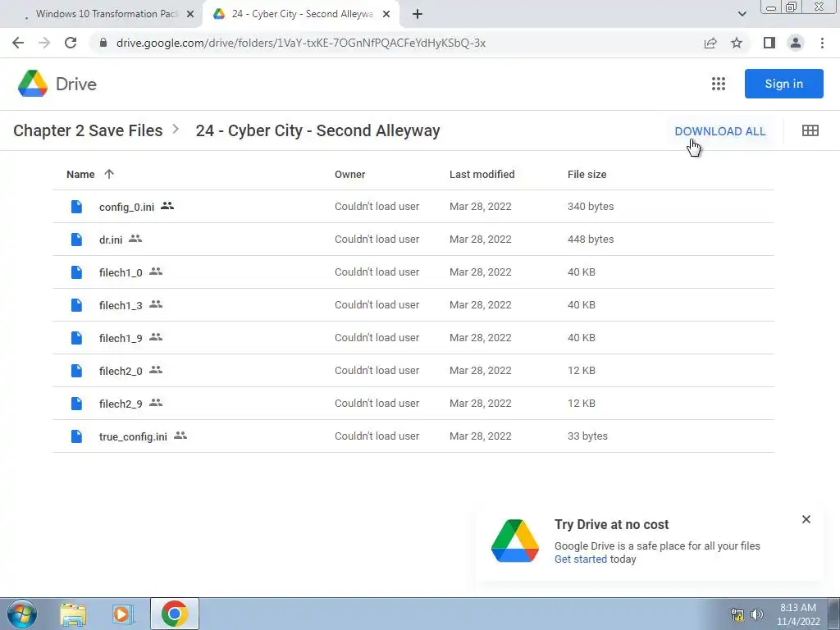Click the file icon of filech1_9
This screenshot has width=840, height=630.
pos(76,337)
